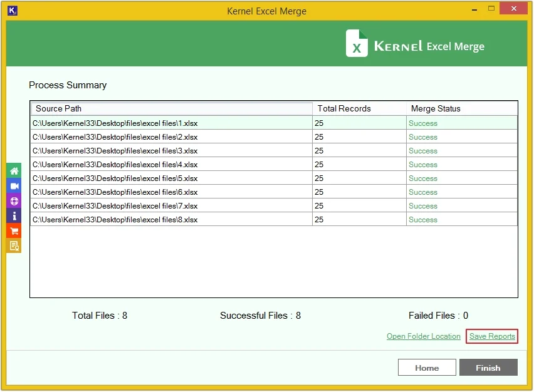The image size is (534, 392).
Task: Minimize the Kernel Excel Merge window
Action: (474, 10)
